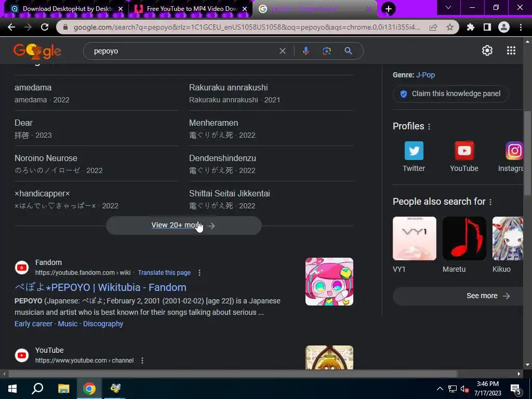Click the vertical page scrollbar thumb
This screenshot has width=532, height=399.
coord(527,153)
